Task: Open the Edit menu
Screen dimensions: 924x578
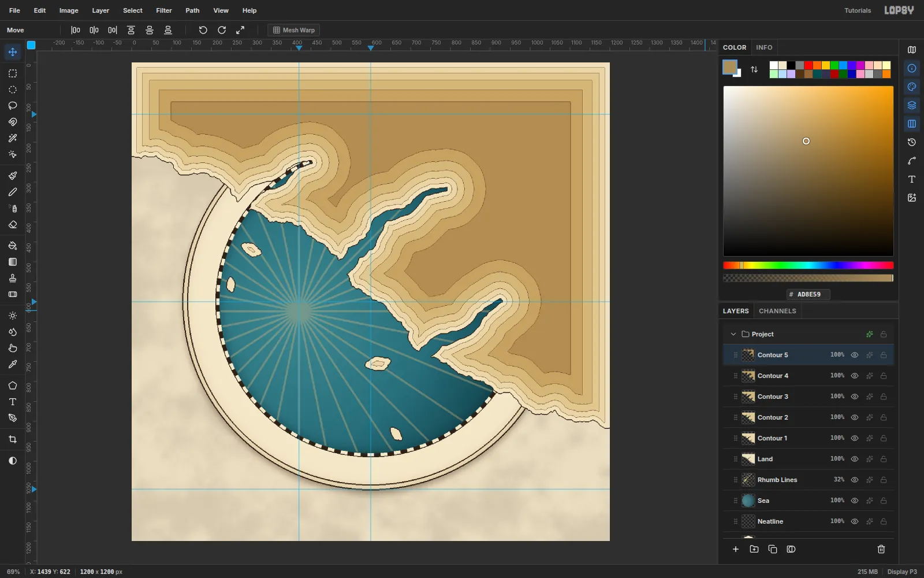Action: (x=40, y=10)
